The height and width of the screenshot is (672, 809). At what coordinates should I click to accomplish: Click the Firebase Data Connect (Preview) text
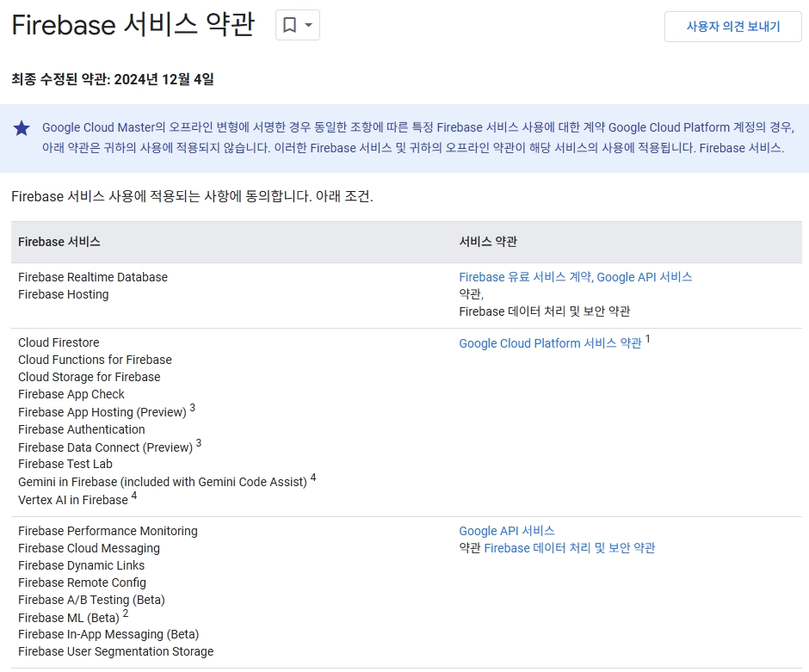pyautogui.click(x=105, y=447)
